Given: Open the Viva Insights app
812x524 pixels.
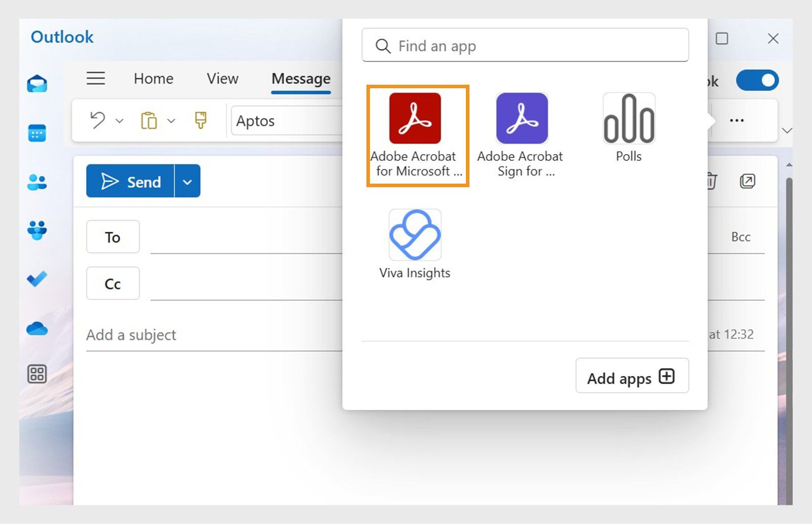Looking at the screenshot, I should click(415, 235).
